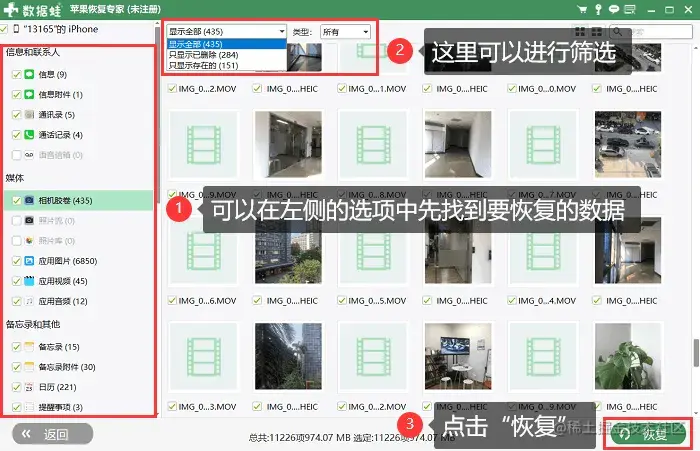Select the 信息附件 (1) category label
Viewport: 700px width, 451px height.
point(60,95)
